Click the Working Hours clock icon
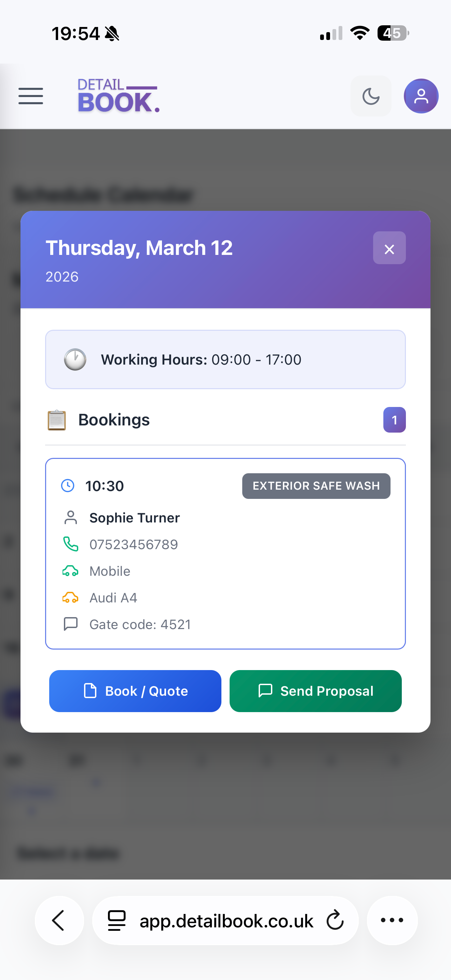 [75, 359]
